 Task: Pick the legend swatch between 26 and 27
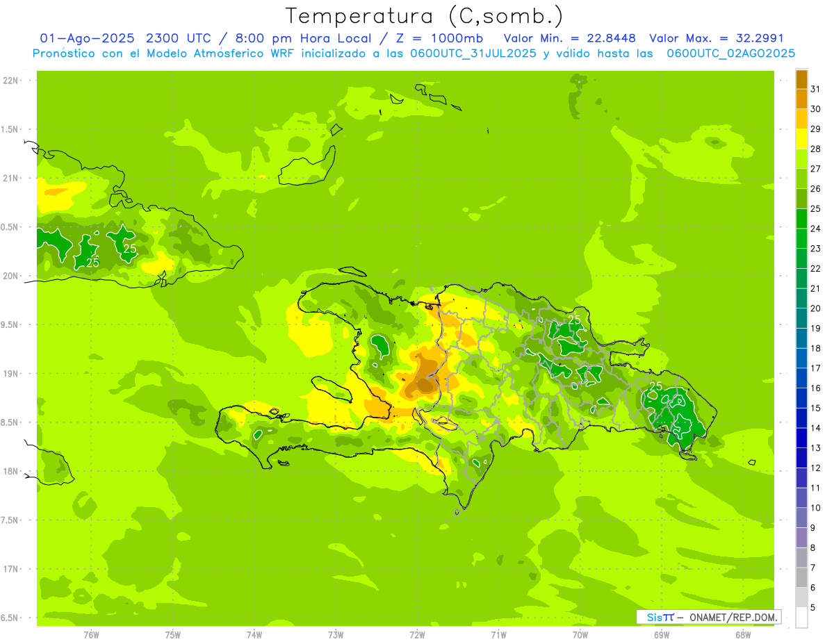(801, 179)
